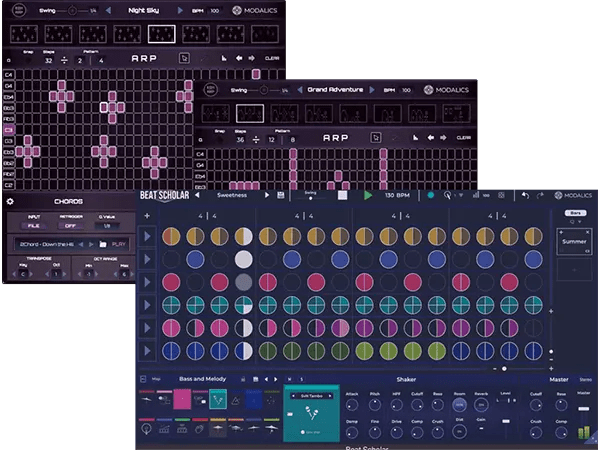Viewport: 600px width, 450px height.
Task: Select the teal shaker instrument pad
Action: coord(218,399)
